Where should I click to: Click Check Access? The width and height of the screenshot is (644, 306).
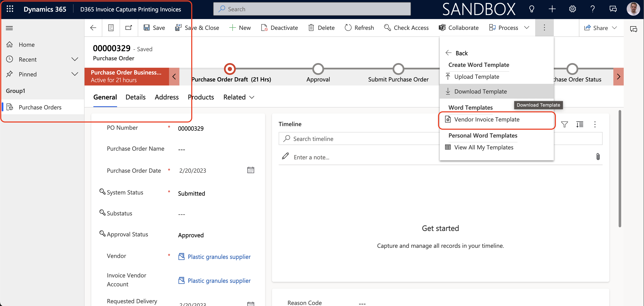pos(406,28)
